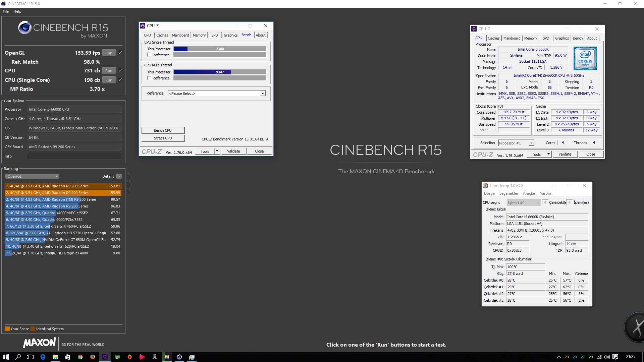
Task: Switch to CPU-Z taskbar icon
Action: click(105, 357)
